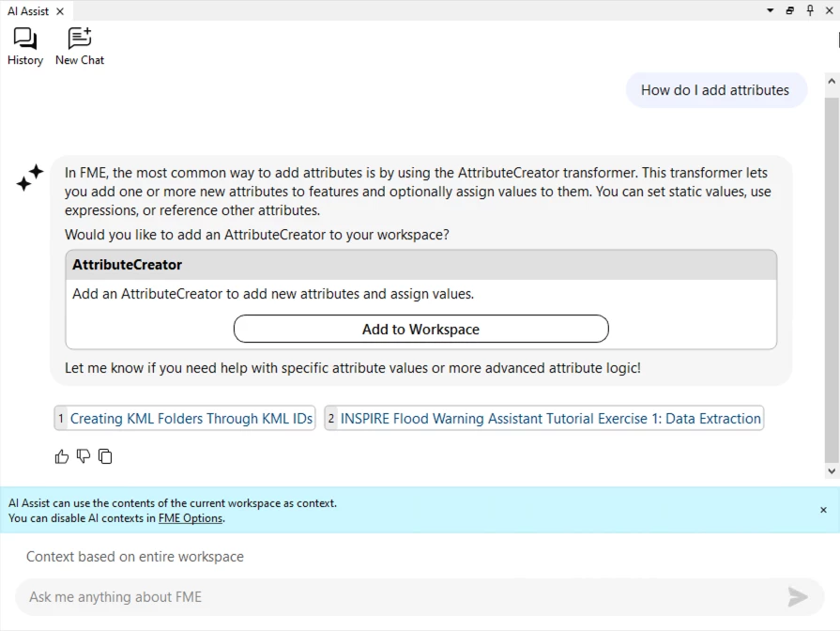
Task: Open INSPIRE Flood Warning Assistant Tutorial reference
Action: coord(550,419)
